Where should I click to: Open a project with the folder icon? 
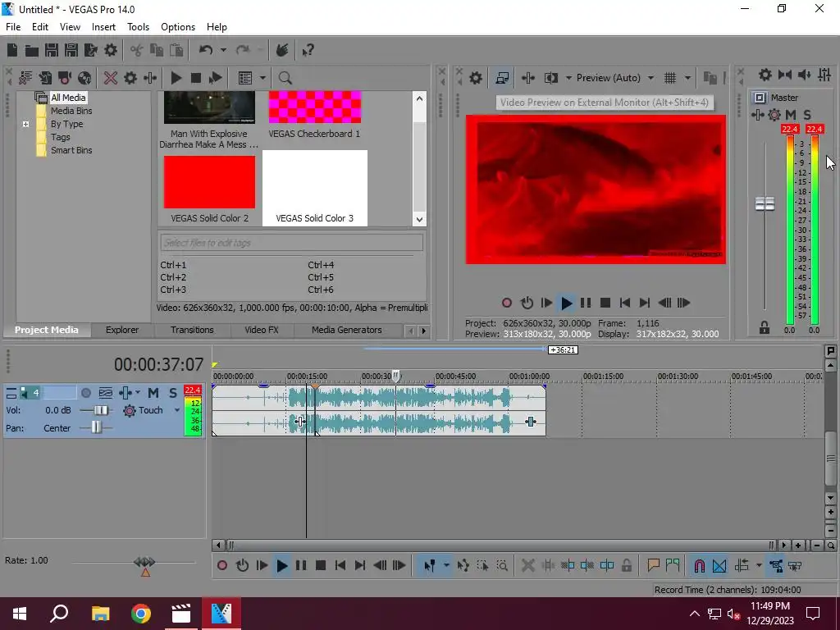[32, 50]
